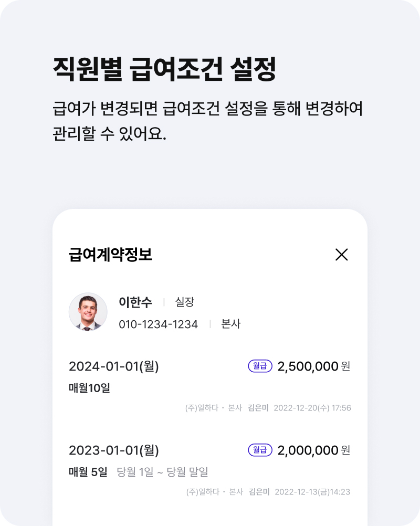
Task: Click the 당월 1일 ~ 당월 말일 period text
Action: point(162,472)
